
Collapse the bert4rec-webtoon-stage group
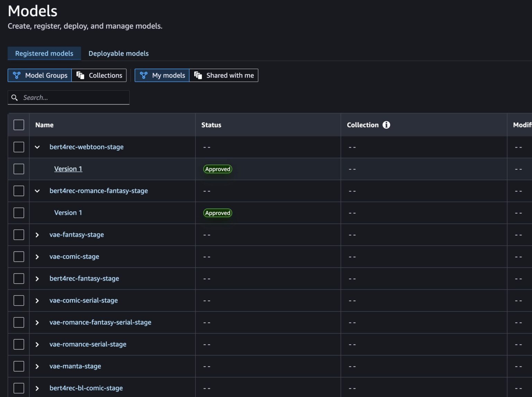click(x=37, y=147)
